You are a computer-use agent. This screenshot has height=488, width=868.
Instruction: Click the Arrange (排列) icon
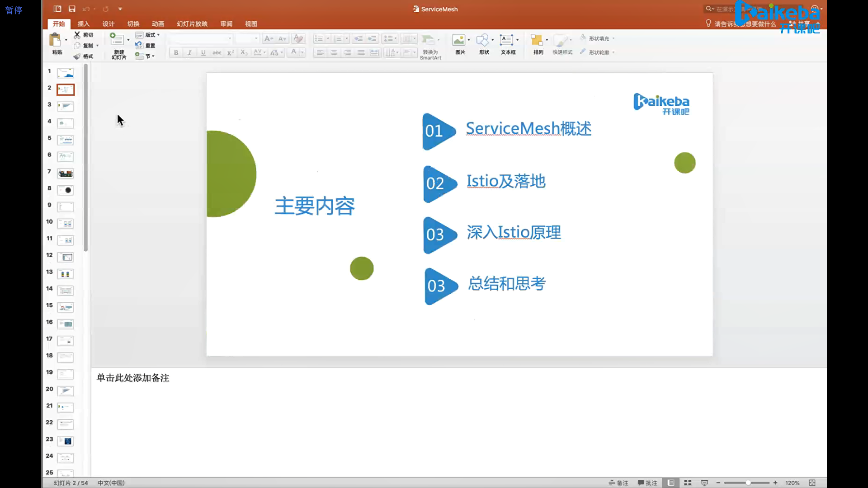[537, 40]
